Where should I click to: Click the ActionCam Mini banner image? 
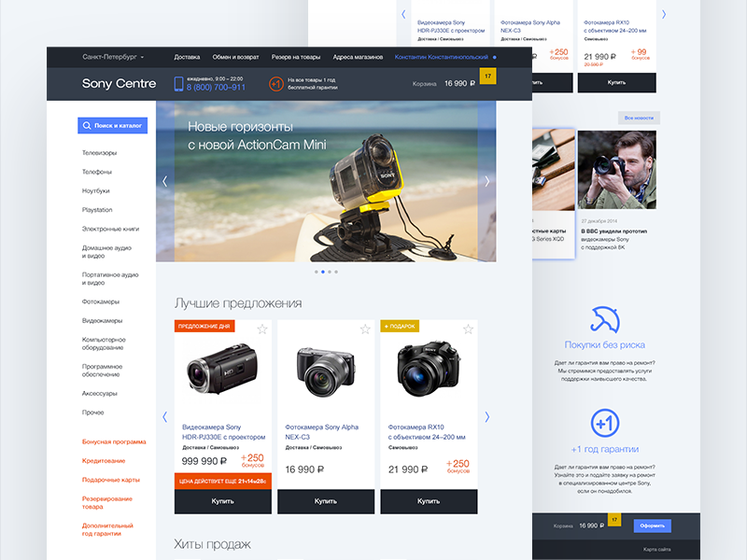[326, 181]
